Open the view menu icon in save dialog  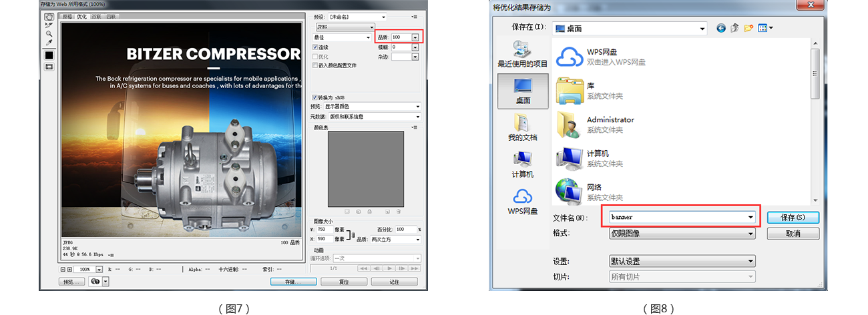[x=765, y=28]
